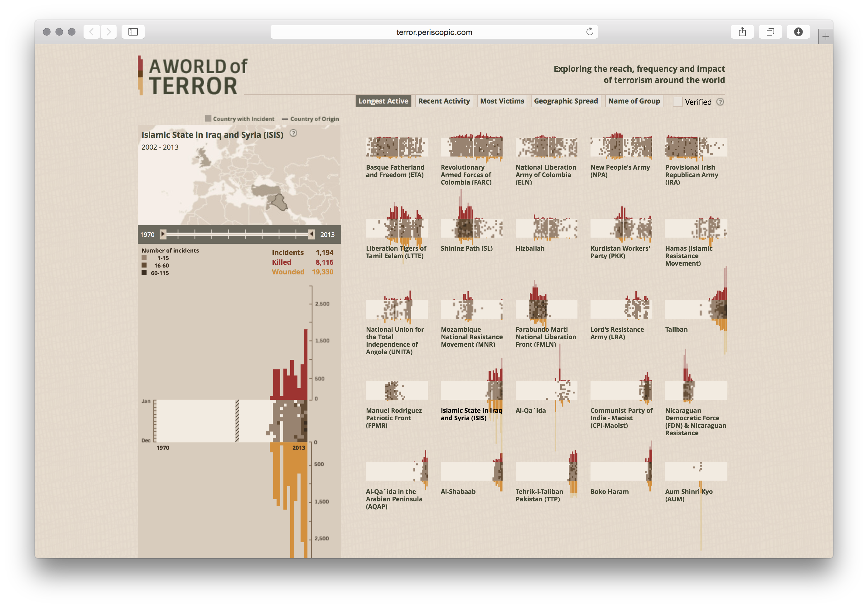Select the 1-15 incidents legend swatch

tap(145, 258)
